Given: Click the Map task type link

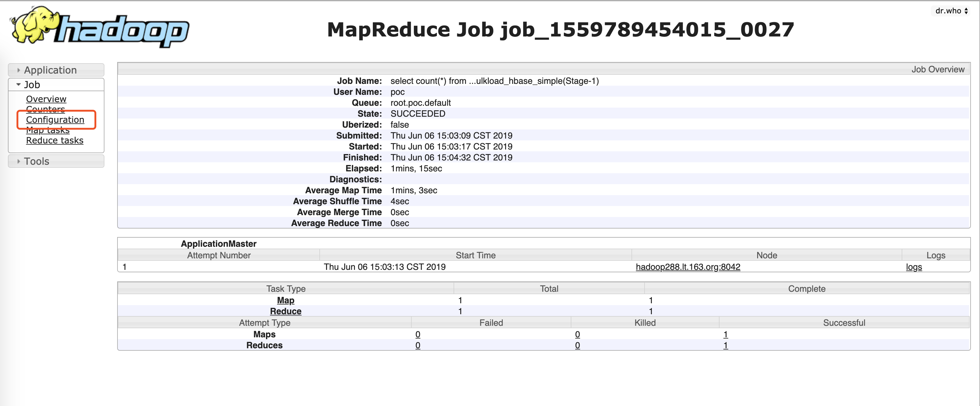Looking at the screenshot, I should pos(285,300).
